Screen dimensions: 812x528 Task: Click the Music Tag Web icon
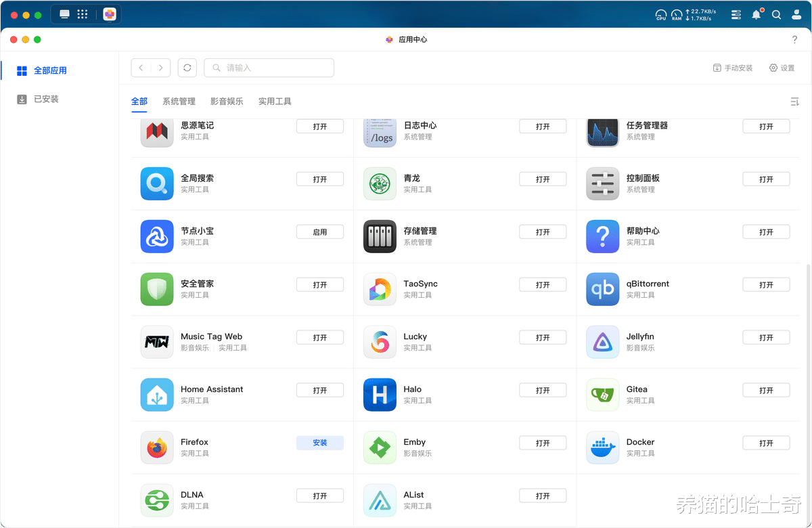click(157, 343)
